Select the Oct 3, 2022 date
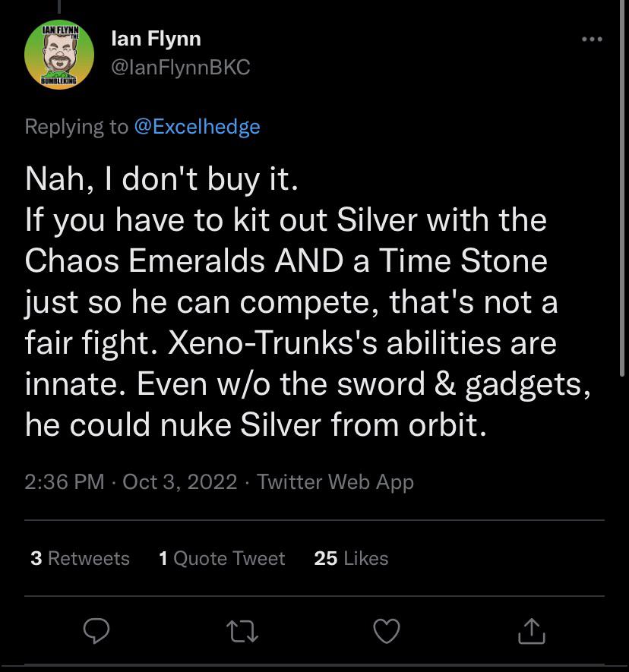 (180, 481)
